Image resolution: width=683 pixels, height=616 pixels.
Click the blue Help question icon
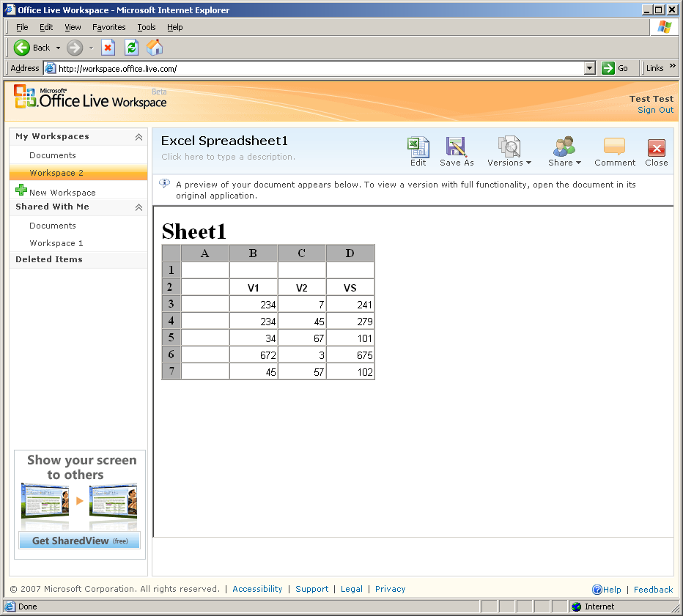click(x=597, y=590)
